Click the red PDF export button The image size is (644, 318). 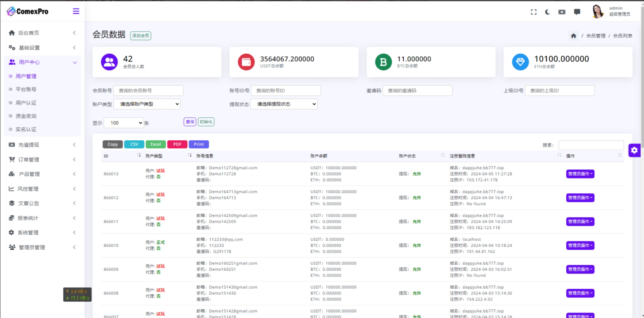(177, 144)
